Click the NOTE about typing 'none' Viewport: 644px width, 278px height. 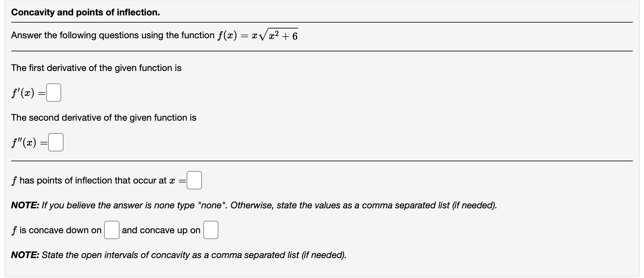[254, 205]
